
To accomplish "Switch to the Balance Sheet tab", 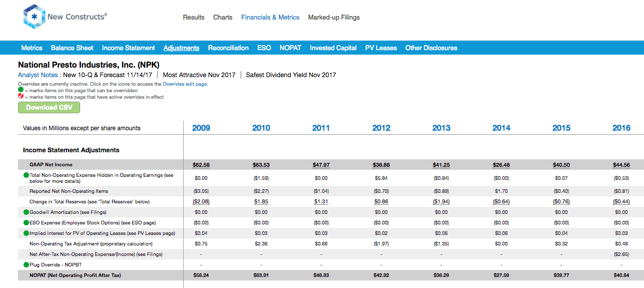I will [72, 48].
